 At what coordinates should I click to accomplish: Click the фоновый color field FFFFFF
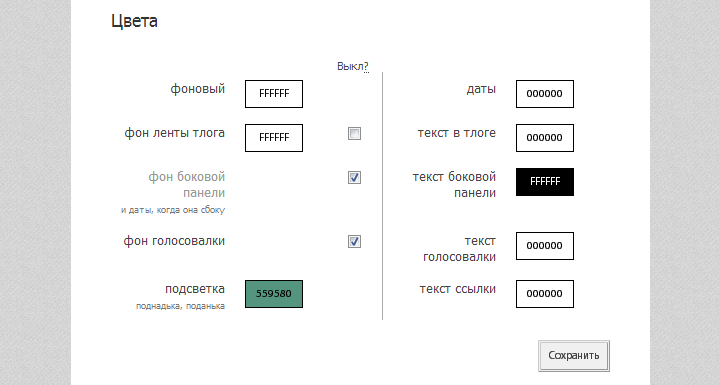(x=274, y=94)
